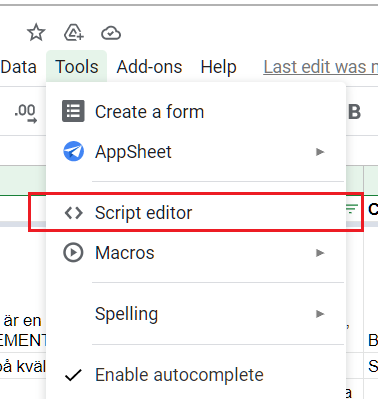Open the Data menu
This screenshot has height=399, width=378.
(x=19, y=67)
